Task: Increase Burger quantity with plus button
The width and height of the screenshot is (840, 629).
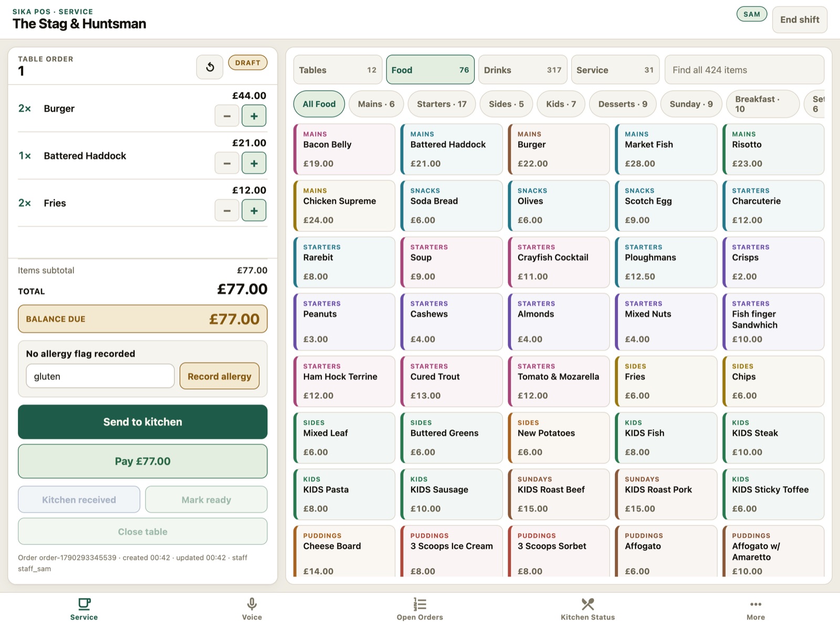Action: tap(254, 116)
